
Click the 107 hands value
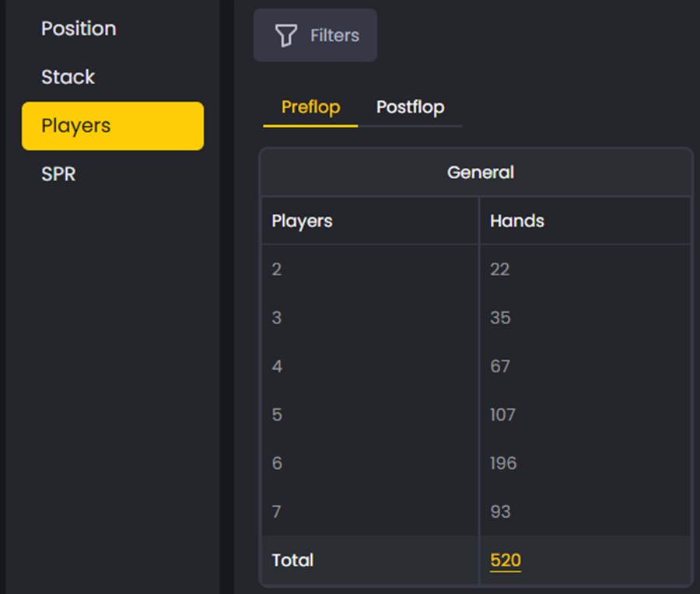[x=502, y=414]
